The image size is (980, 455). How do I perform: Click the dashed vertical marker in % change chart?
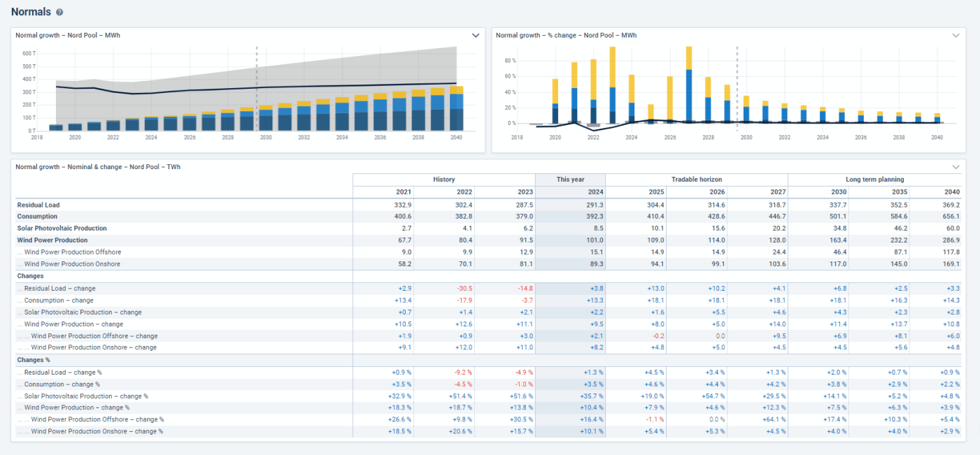pos(737,89)
